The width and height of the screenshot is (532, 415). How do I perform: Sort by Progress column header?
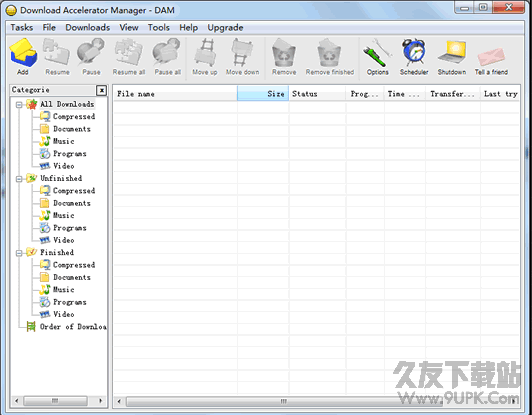[365, 94]
